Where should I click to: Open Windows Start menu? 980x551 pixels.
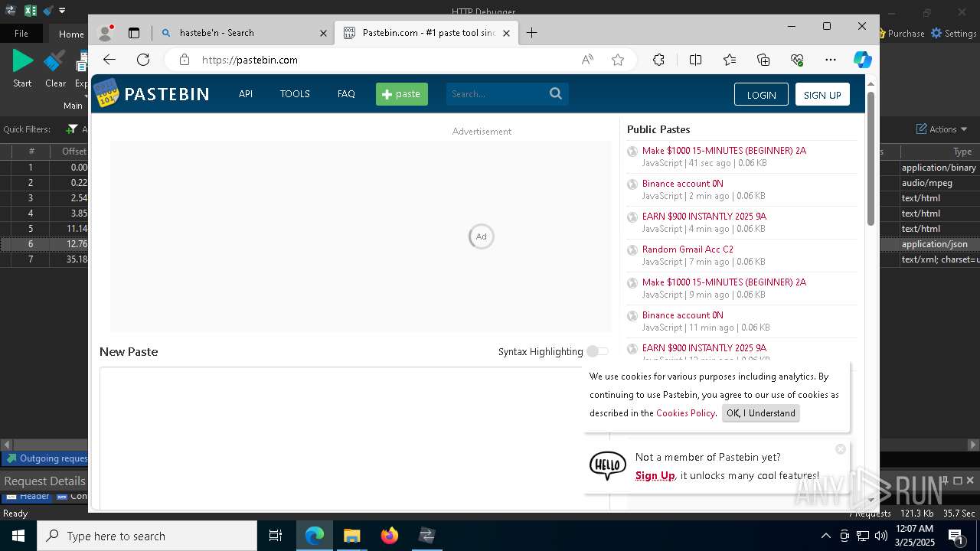(x=18, y=536)
